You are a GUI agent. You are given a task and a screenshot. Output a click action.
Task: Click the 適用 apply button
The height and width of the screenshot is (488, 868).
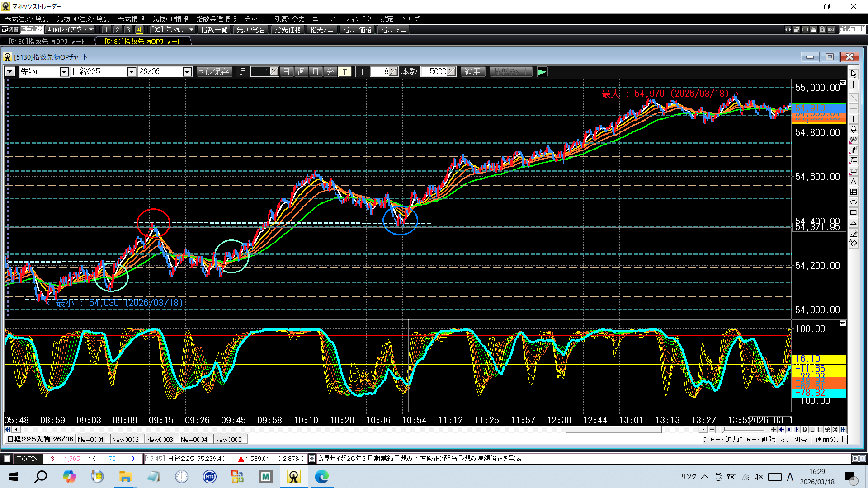[x=472, y=72]
